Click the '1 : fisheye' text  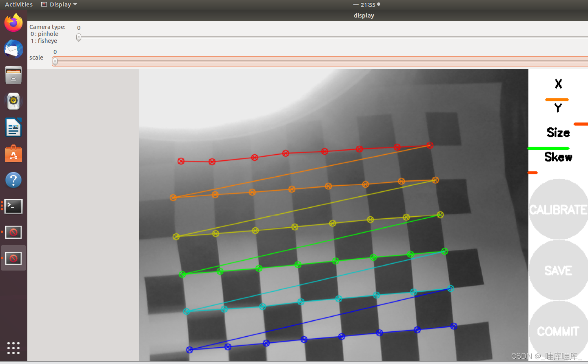point(44,41)
